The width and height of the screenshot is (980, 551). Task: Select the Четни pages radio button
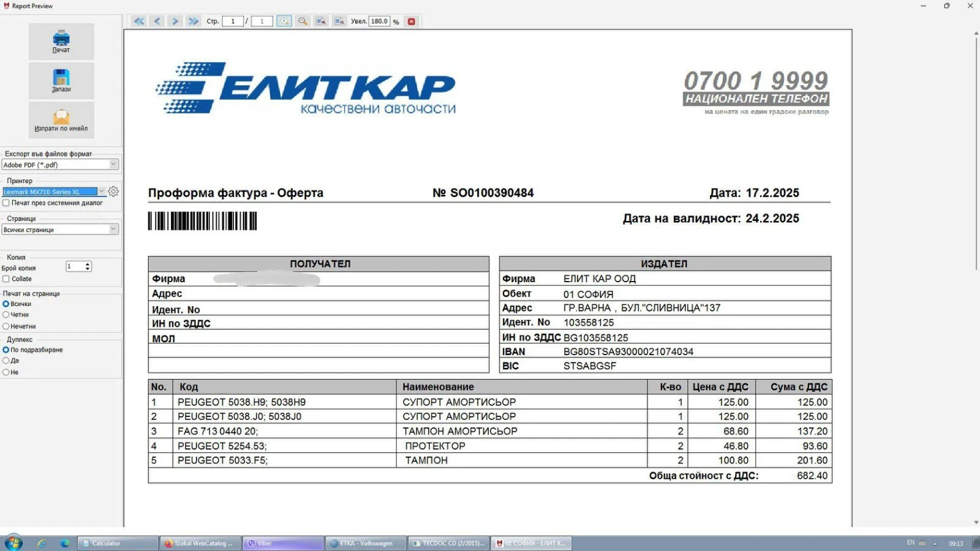(x=6, y=315)
